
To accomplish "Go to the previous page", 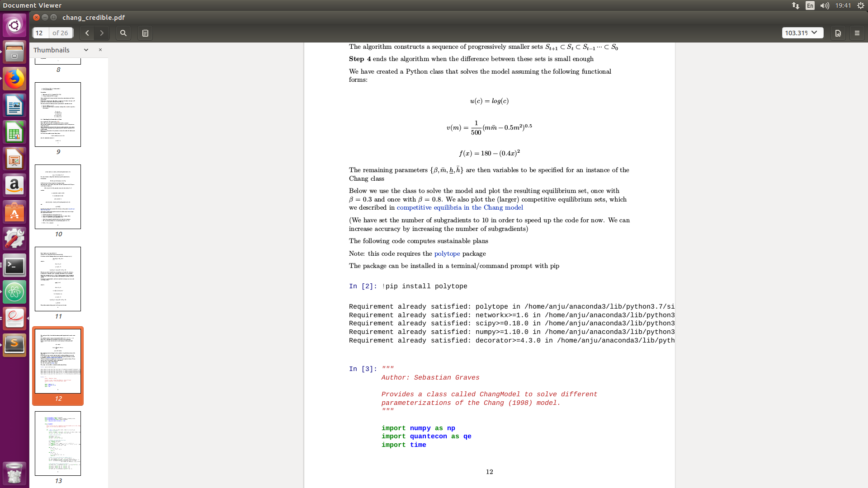I will pyautogui.click(x=87, y=33).
